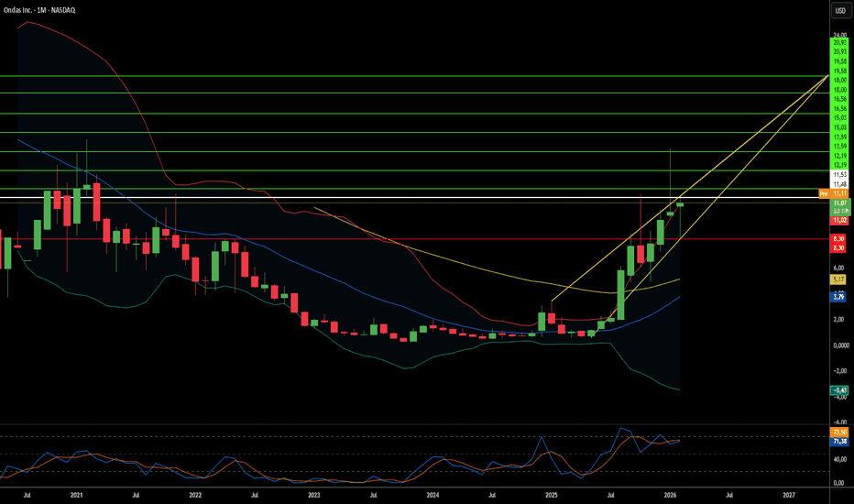
Task: Click the blue 3,79 moving average label
Action: [x=838, y=297]
